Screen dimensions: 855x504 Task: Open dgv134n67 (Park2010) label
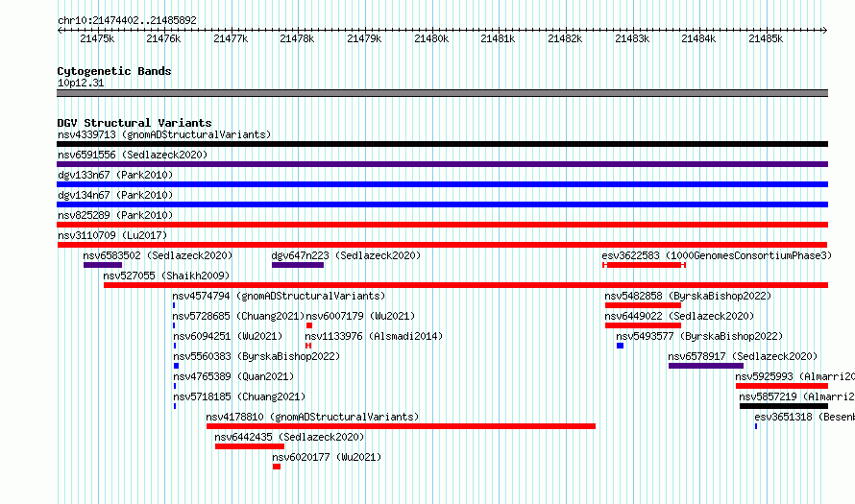115,195
